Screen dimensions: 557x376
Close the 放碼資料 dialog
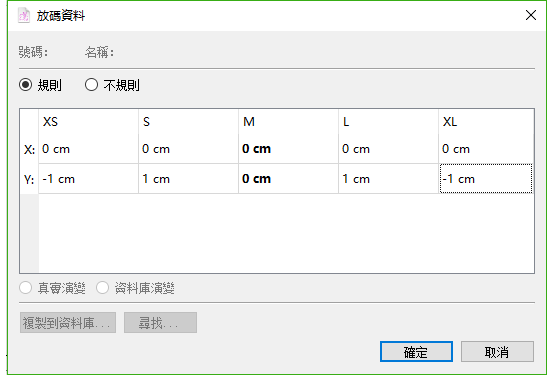tap(531, 15)
